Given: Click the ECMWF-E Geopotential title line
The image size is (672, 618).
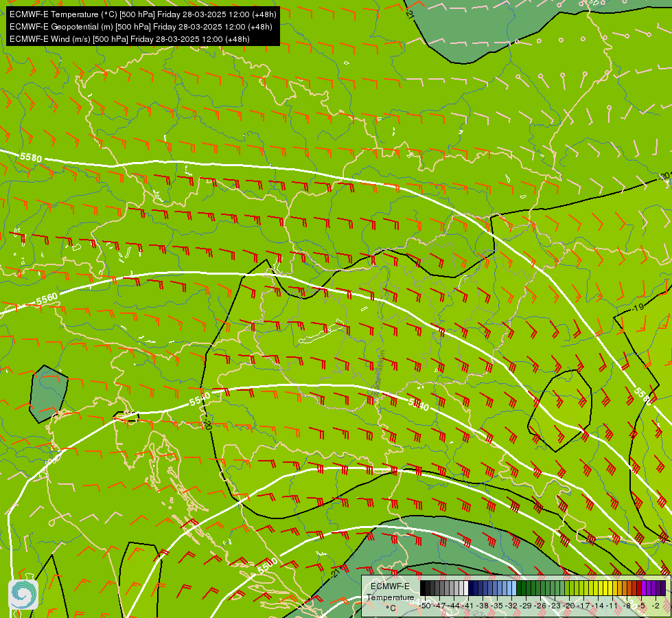Looking at the screenshot, I should coord(141,27).
